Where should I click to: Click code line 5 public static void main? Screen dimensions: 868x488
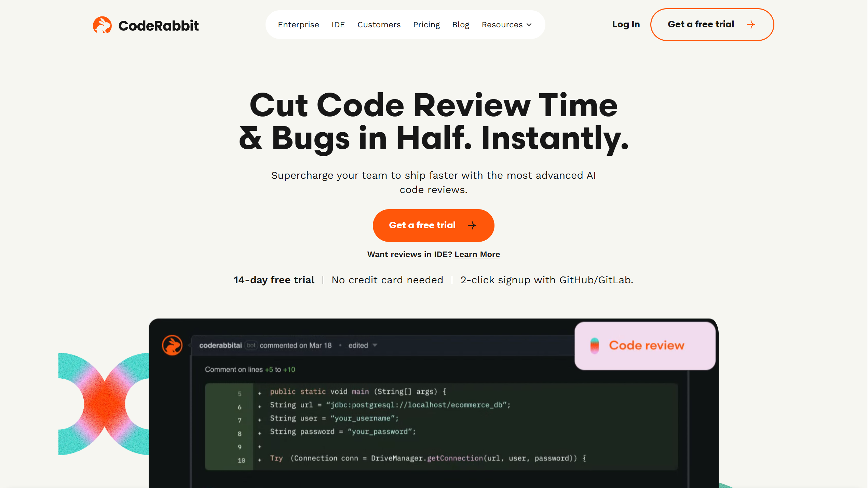[358, 392]
